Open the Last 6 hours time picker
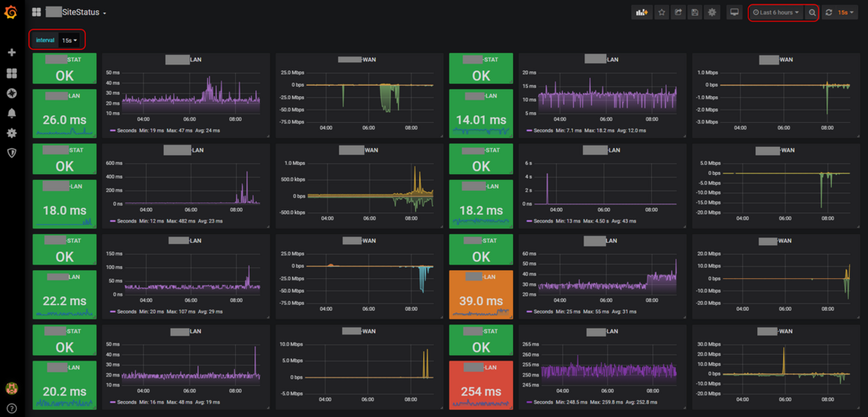The height and width of the screenshot is (417, 868). point(776,13)
